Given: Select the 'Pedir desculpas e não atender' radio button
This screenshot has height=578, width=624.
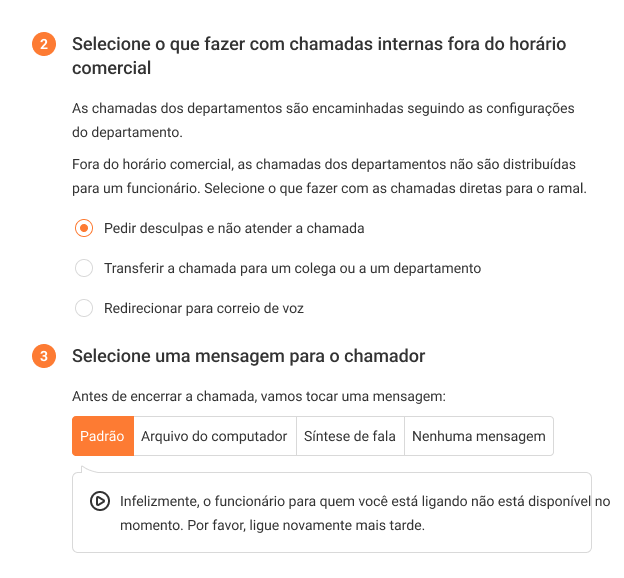Looking at the screenshot, I should pos(84,228).
